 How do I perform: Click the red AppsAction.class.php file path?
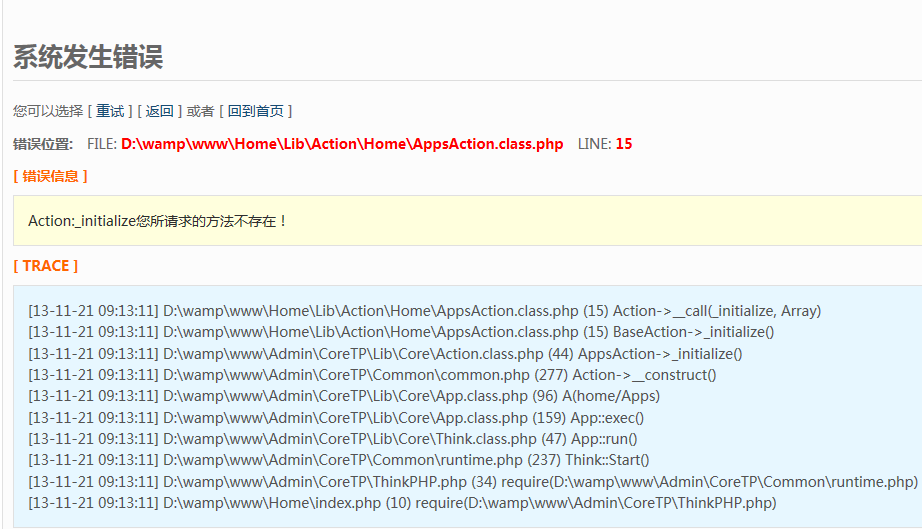pos(342,144)
